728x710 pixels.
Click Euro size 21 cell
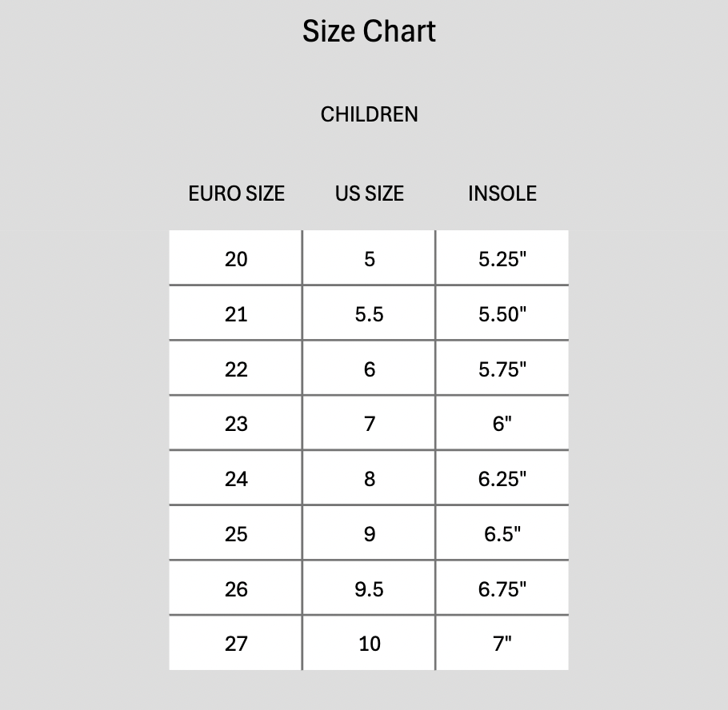click(236, 314)
